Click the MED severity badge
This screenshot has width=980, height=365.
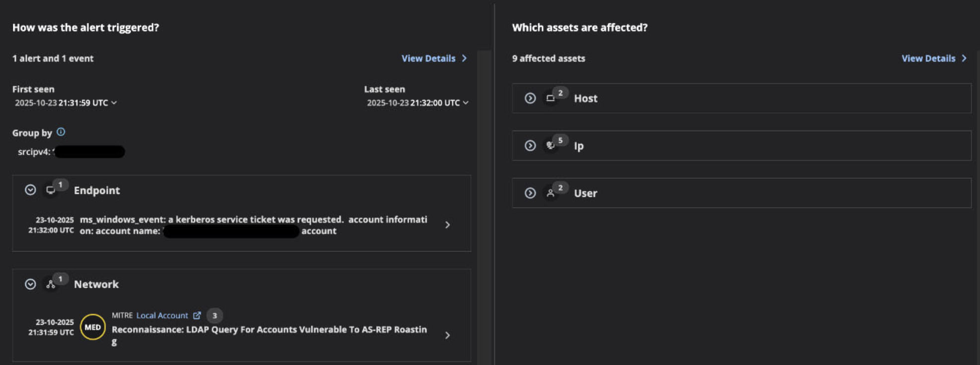(93, 327)
